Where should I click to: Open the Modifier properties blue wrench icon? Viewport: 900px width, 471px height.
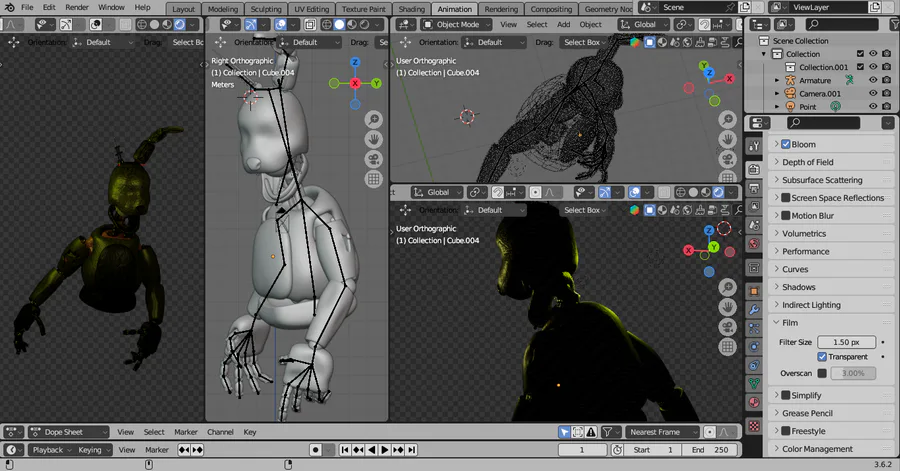point(754,310)
